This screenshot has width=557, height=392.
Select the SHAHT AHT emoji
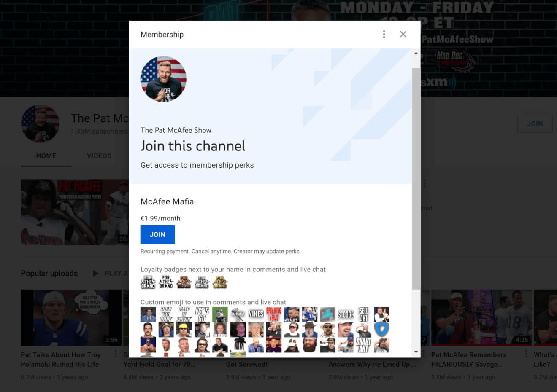coord(363,345)
